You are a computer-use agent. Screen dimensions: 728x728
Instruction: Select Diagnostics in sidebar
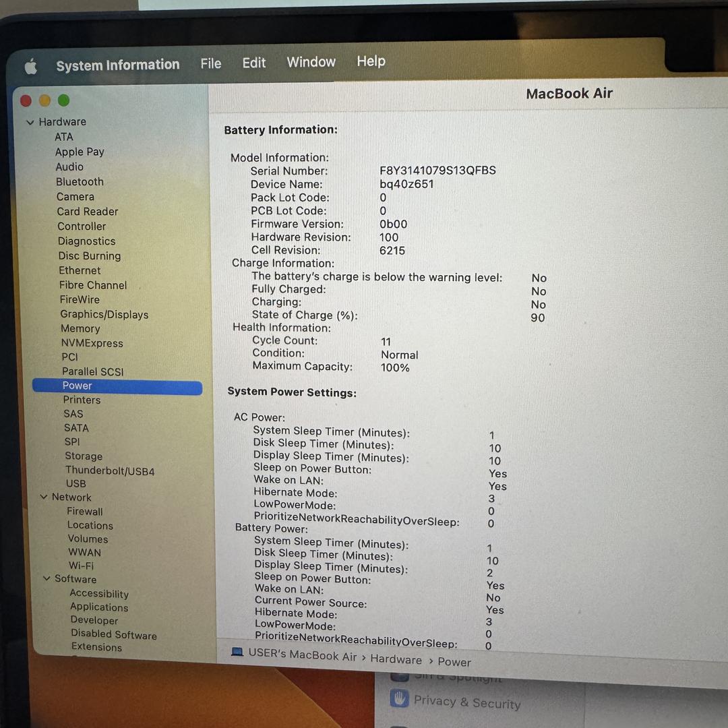coord(87,241)
